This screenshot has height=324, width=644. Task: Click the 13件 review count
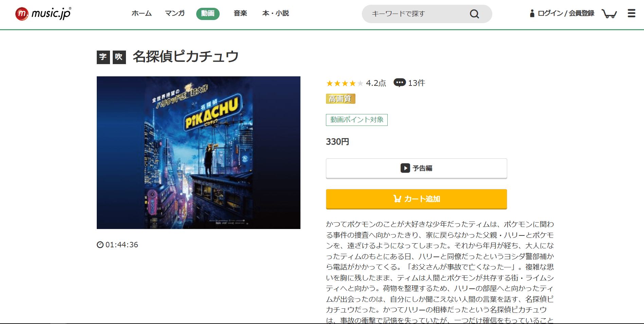point(417,83)
